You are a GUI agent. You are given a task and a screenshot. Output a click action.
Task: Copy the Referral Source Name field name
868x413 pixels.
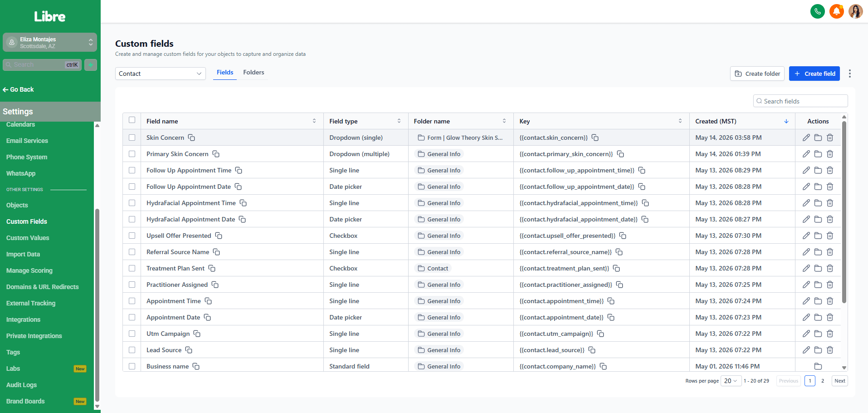click(216, 252)
